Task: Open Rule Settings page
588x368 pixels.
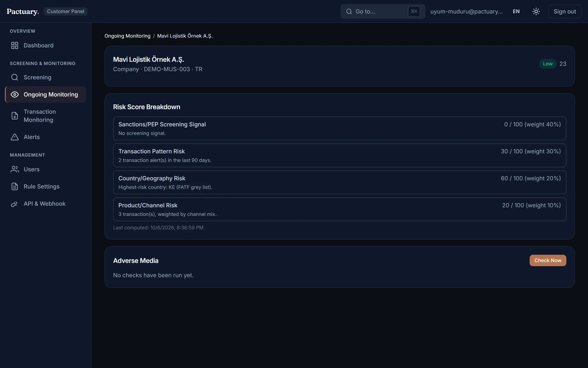Action: (46, 186)
